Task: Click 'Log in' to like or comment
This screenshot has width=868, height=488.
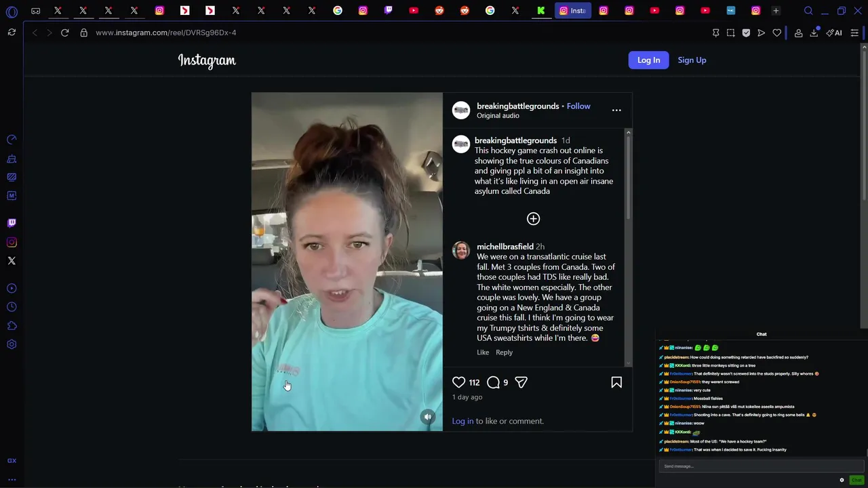Action: 462,421
